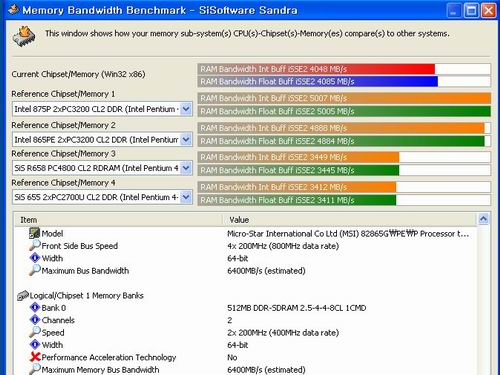Click magnifier icon beside Speed
This screenshot has width=500, height=375.
35,332
